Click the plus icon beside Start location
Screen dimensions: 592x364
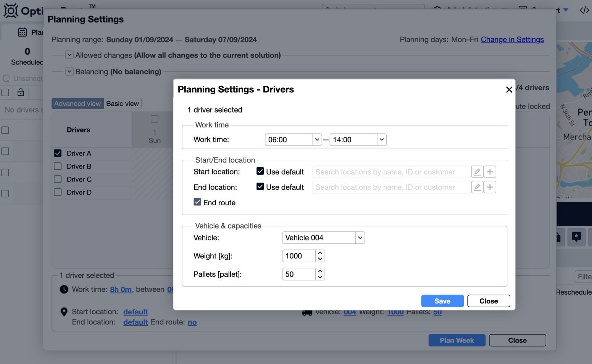click(490, 172)
